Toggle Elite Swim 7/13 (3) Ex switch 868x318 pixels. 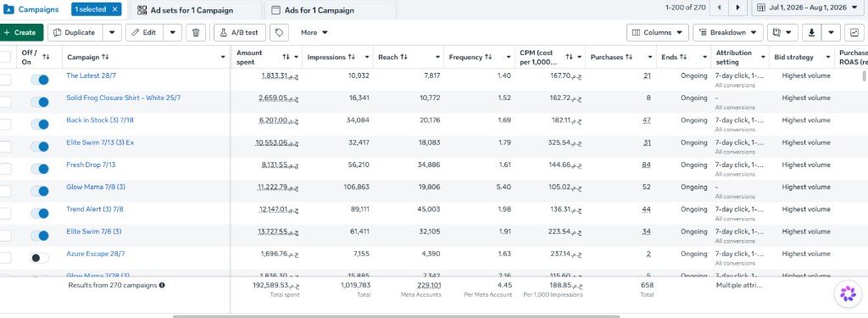[x=39, y=146]
